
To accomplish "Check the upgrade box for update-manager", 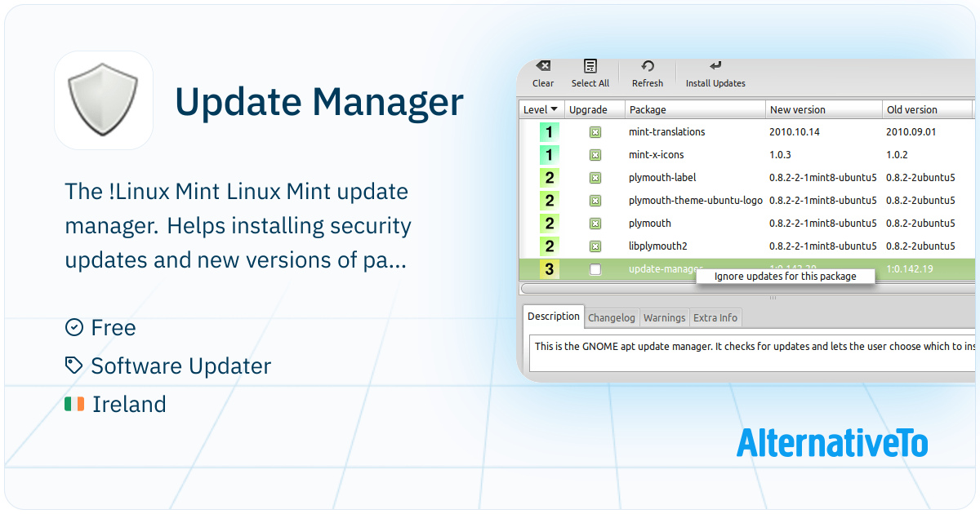I will point(595,269).
